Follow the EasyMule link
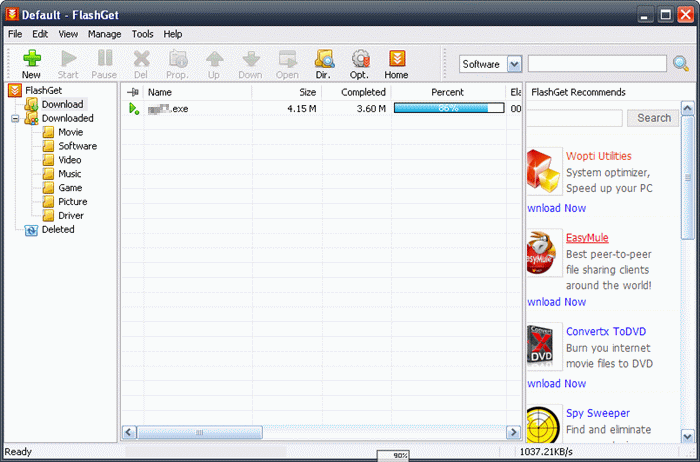This screenshot has width=700, height=462. [587, 238]
